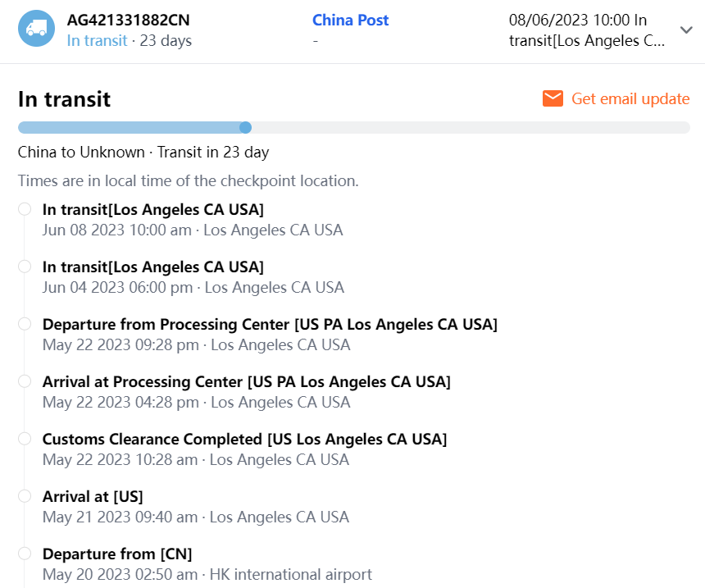
Task: Click the In transit section heading
Action: 64,99
